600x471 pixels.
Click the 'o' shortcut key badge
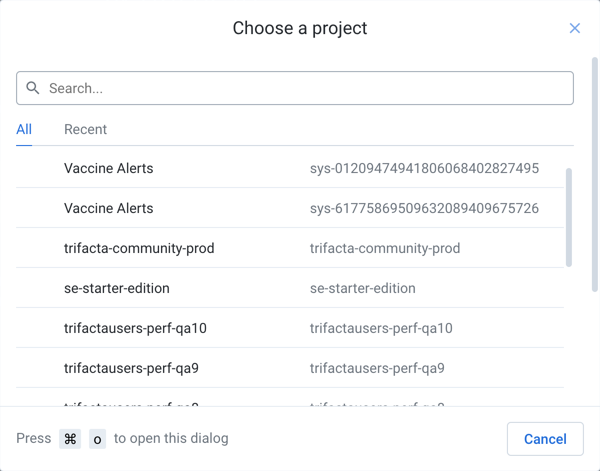tap(97, 439)
